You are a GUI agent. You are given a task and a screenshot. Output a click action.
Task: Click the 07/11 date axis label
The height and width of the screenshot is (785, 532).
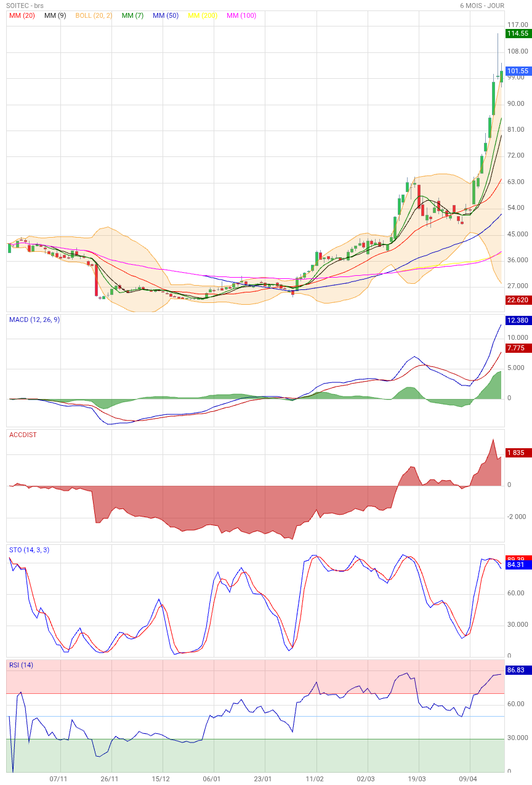tap(58, 779)
